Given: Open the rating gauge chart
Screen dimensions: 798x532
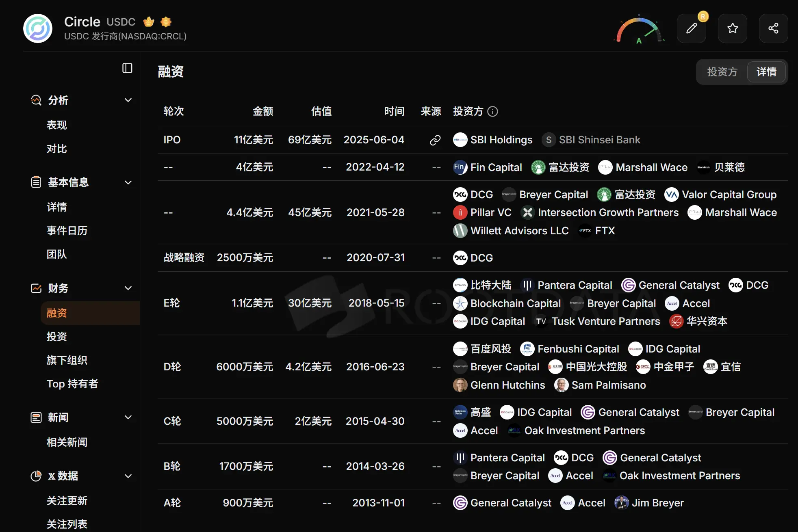Looking at the screenshot, I should [x=639, y=30].
